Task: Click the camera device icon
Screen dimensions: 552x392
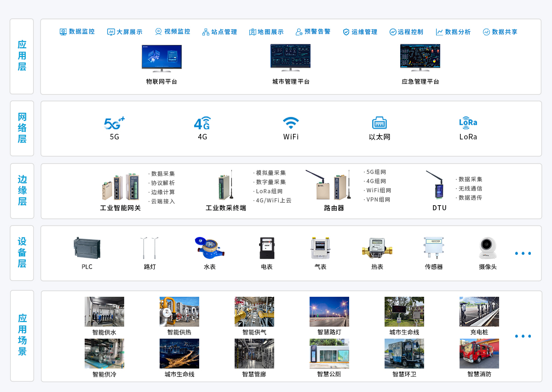Action: (487, 248)
